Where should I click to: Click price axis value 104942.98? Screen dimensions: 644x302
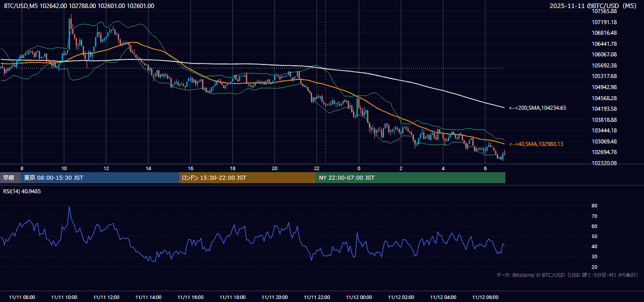(x=604, y=87)
